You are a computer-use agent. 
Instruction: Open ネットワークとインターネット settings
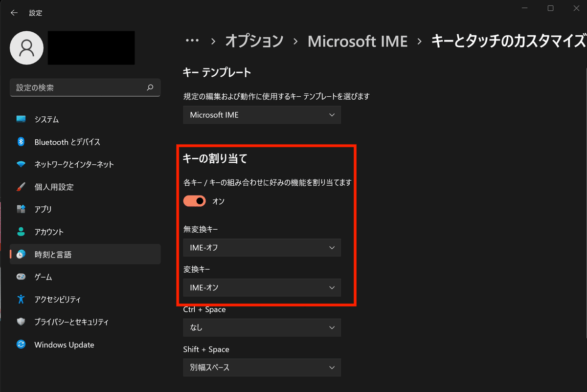(x=85, y=164)
